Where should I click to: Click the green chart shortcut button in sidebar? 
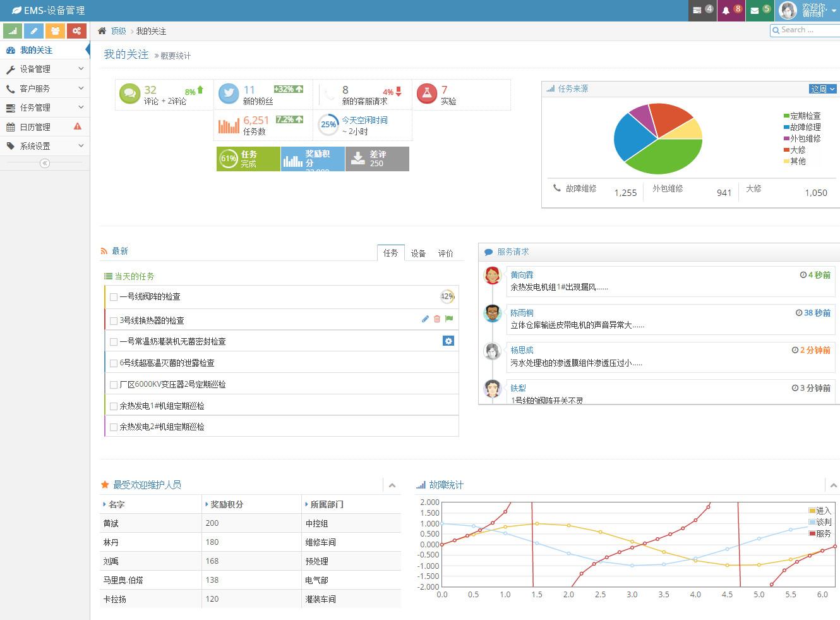click(13, 31)
